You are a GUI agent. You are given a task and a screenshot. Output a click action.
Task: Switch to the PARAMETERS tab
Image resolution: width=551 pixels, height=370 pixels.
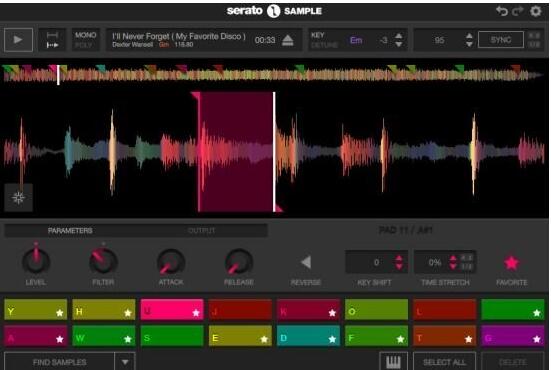(x=70, y=231)
